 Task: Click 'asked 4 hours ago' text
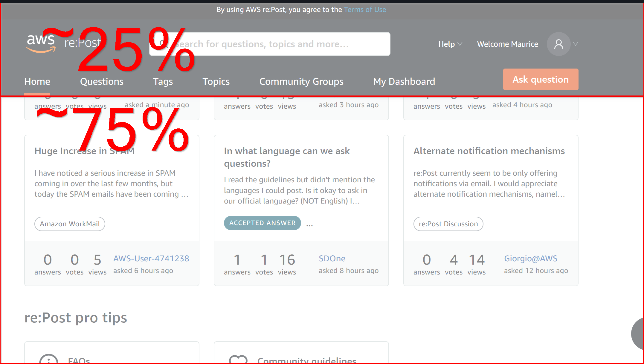pyautogui.click(x=522, y=105)
